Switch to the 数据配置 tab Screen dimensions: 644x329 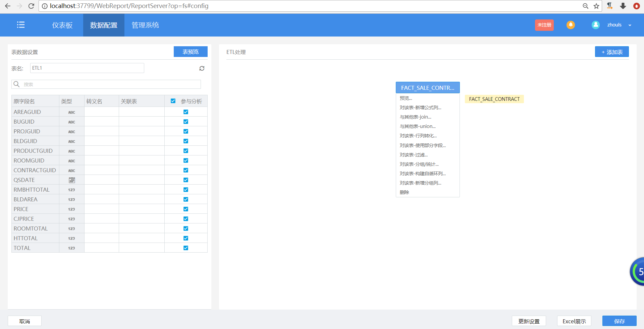104,25
